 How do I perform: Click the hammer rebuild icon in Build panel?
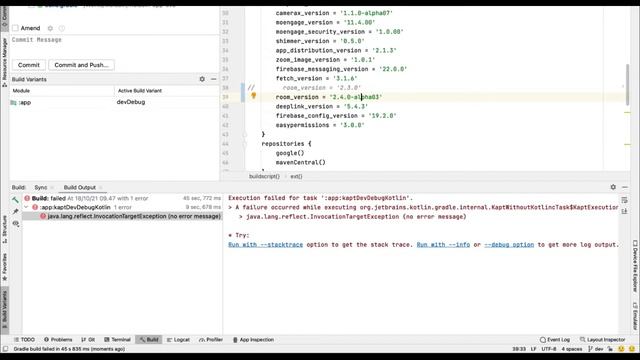point(16,200)
